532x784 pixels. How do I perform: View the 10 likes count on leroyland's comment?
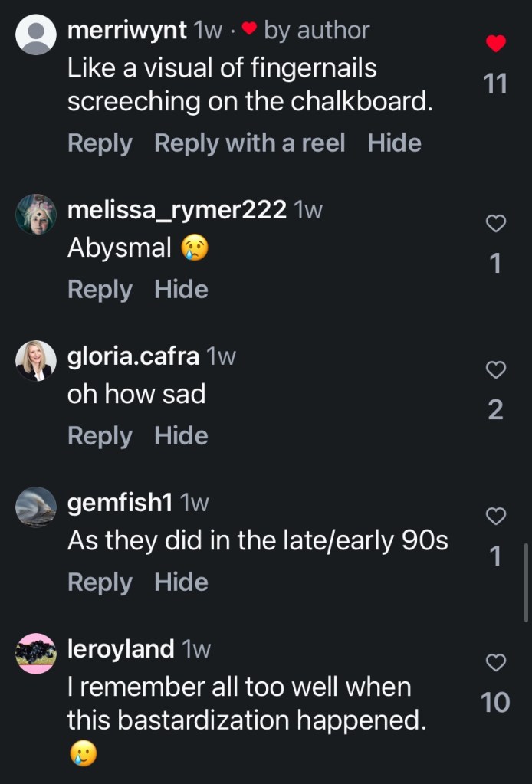click(x=495, y=703)
